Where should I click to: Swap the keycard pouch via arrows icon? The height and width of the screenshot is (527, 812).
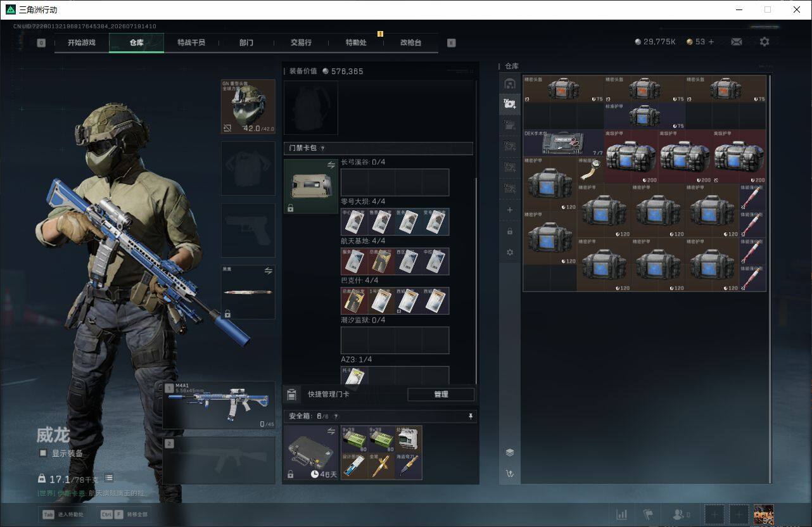point(331,165)
